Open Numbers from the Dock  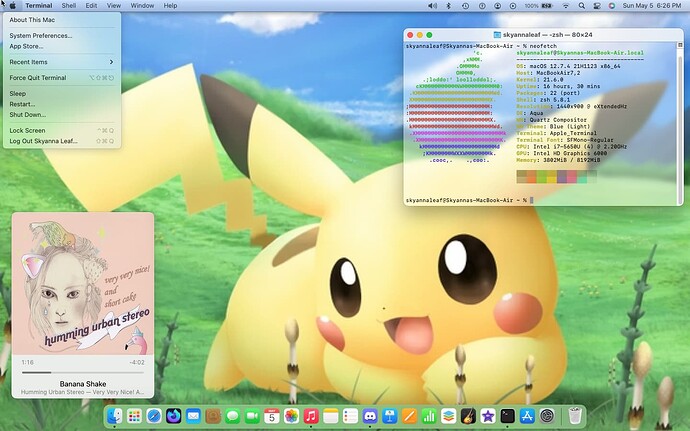coord(429,416)
